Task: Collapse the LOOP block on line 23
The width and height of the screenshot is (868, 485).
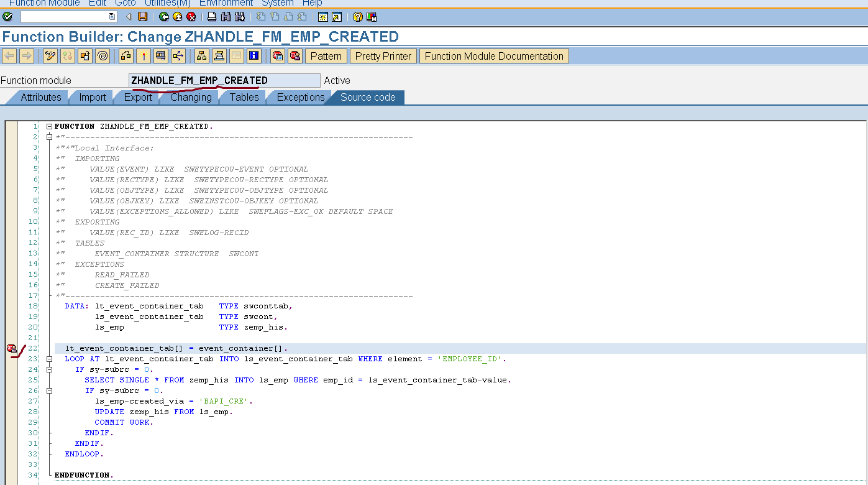Action: point(49,359)
